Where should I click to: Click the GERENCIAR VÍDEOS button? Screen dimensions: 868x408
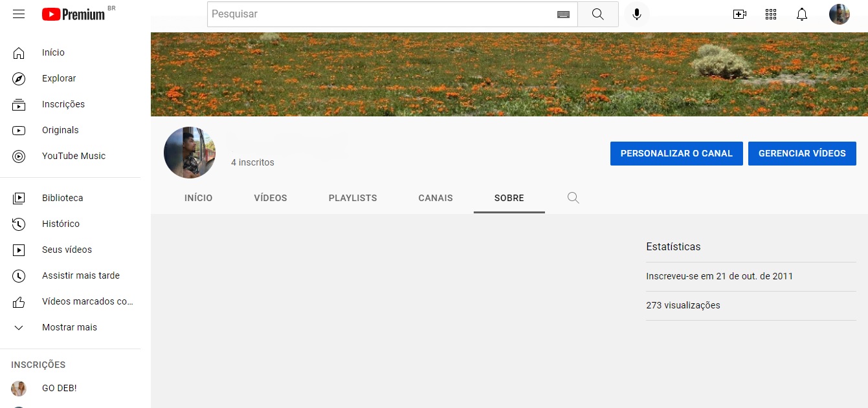point(802,153)
